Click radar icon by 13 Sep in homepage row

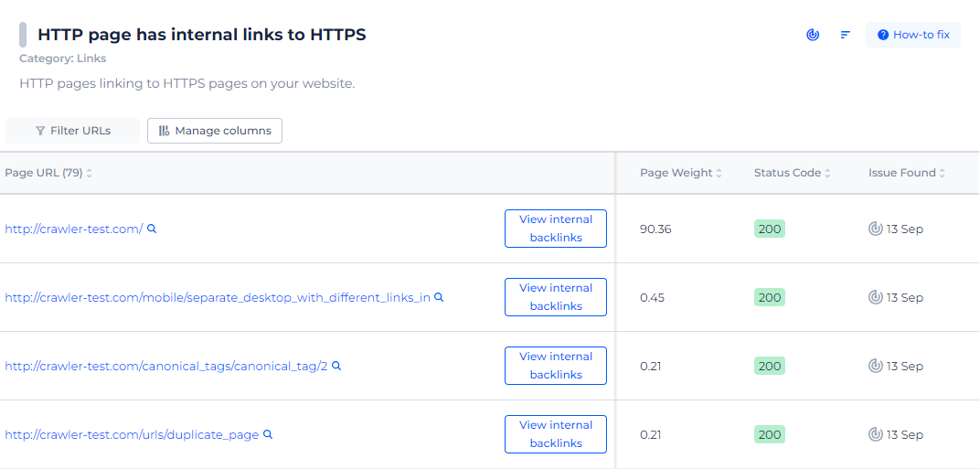pyautogui.click(x=876, y=229)
